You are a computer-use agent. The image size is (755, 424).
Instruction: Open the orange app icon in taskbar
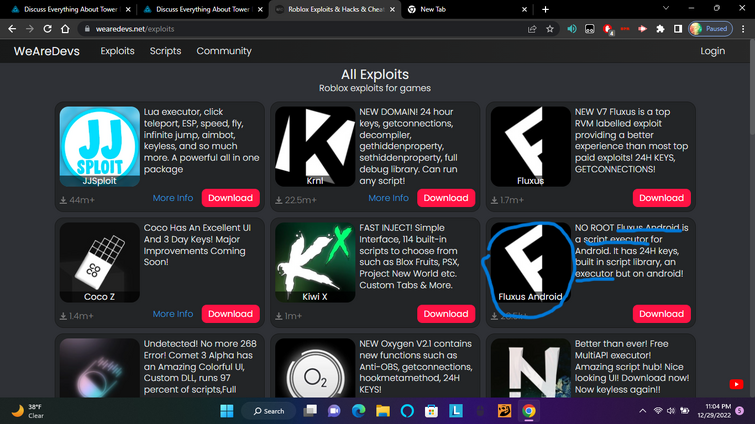[504, 411]
